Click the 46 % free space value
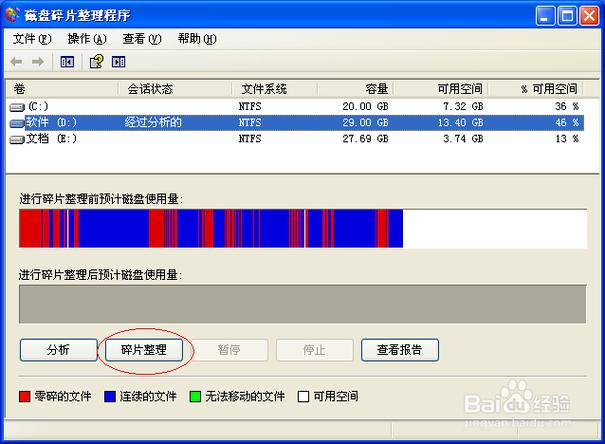 click(567, 123)
